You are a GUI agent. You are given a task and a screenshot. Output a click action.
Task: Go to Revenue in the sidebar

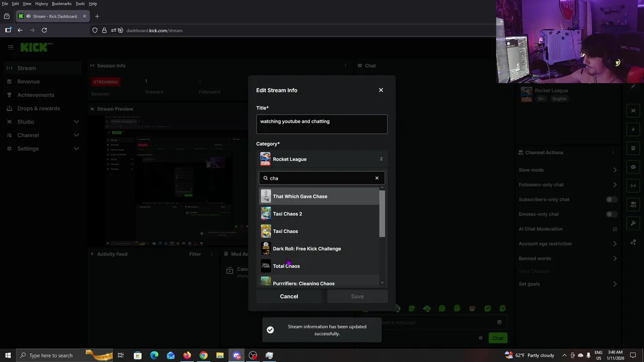pos(43,81)
